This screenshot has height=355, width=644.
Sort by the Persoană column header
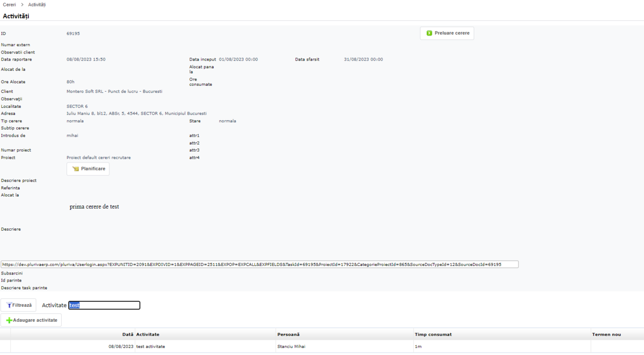click(289, 335)
